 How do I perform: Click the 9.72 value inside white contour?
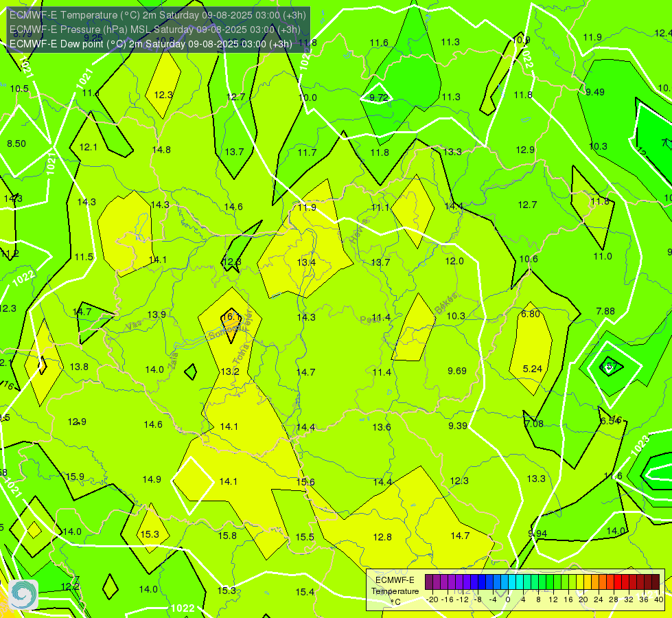378,98
